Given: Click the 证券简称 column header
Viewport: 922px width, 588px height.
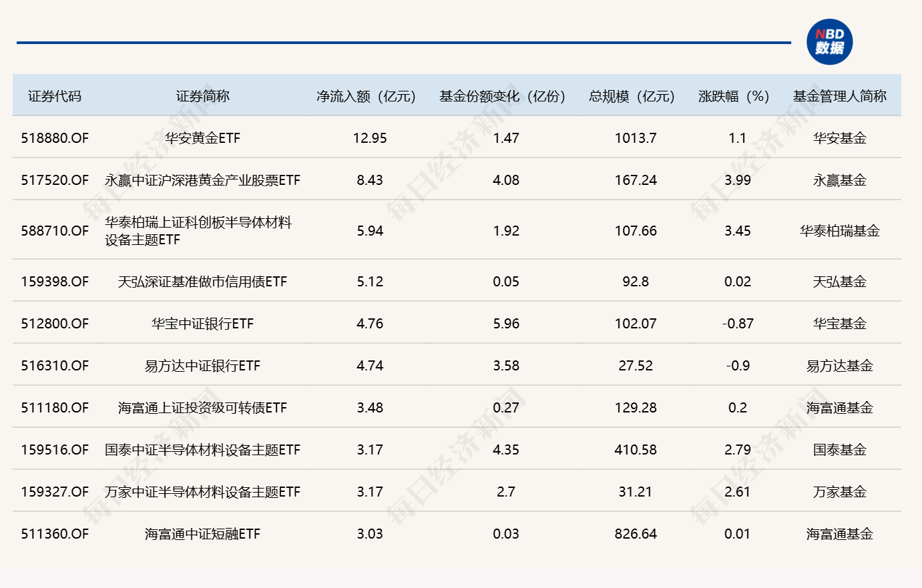Looking at the screenshot, I should coord(202,96).
